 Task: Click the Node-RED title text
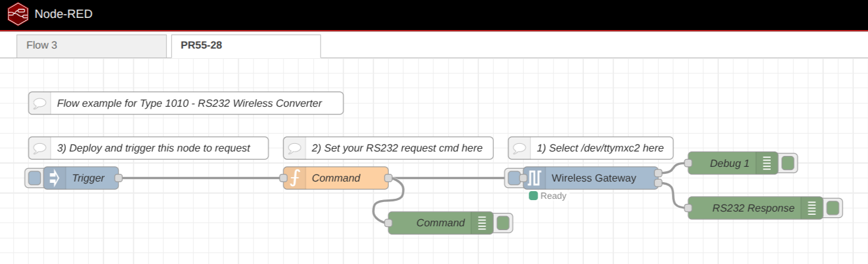pyautogui.click(x=63, y=14)
